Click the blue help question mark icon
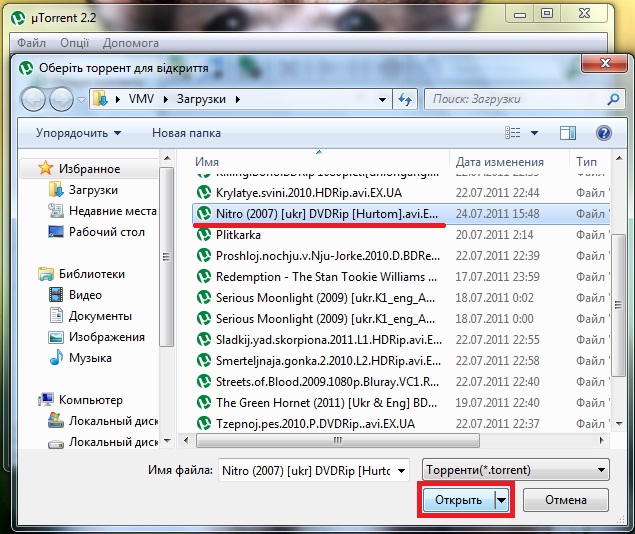The height and width of the screenshot is (534, 635). point(603,133)
